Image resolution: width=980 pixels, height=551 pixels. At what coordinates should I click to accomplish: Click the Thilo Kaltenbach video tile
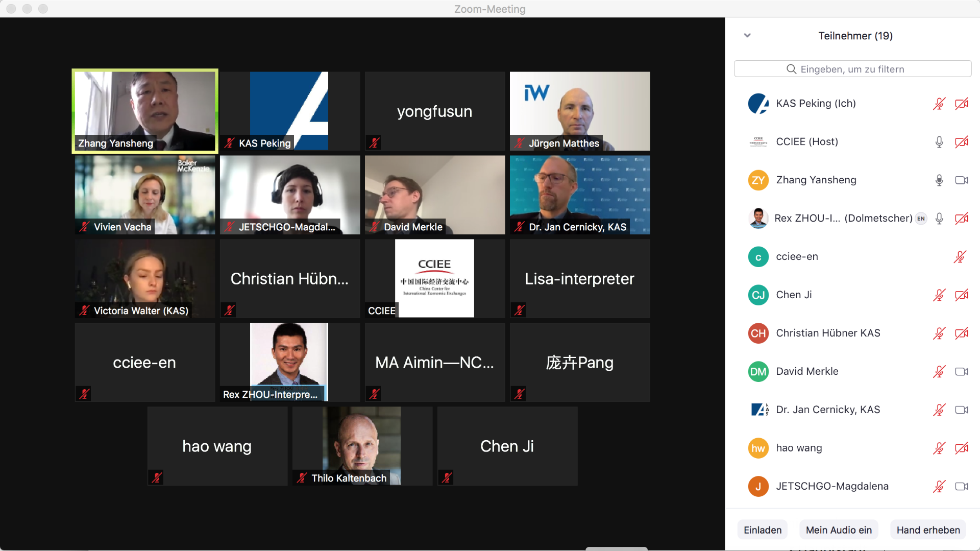(x=362, y=446)
